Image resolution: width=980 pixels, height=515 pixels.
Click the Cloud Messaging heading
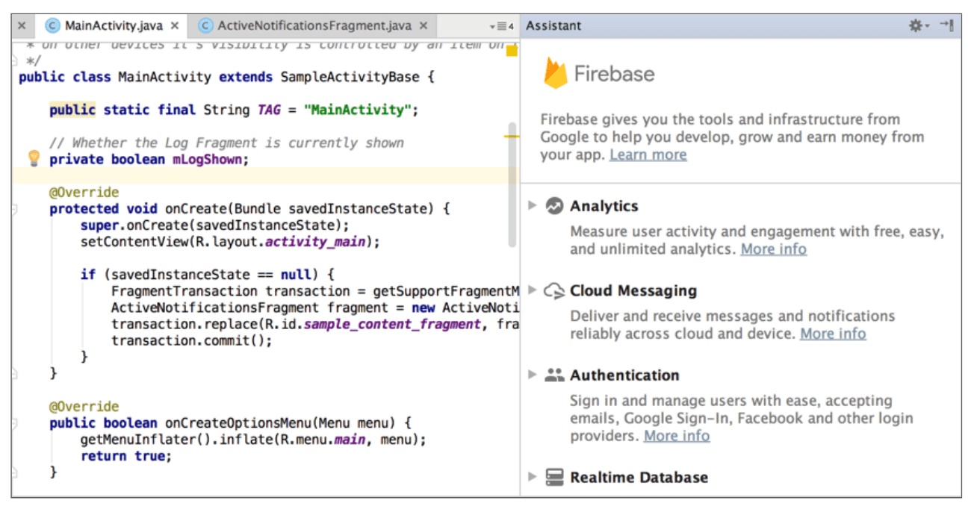633,291
